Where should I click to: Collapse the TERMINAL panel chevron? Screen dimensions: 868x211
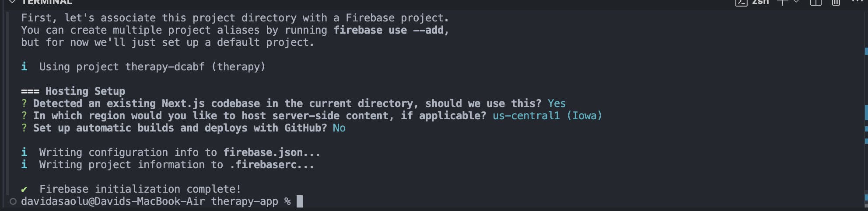[12, 2]
